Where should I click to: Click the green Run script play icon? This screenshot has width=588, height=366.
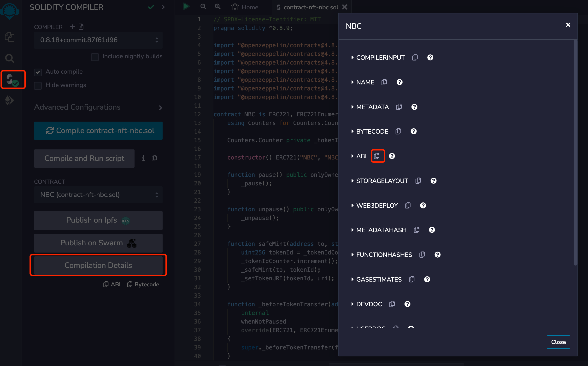[x=186, y=6]
